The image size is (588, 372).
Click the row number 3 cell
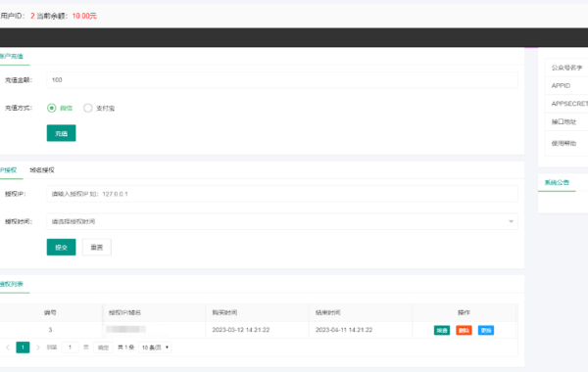click(x=50, y=330)
